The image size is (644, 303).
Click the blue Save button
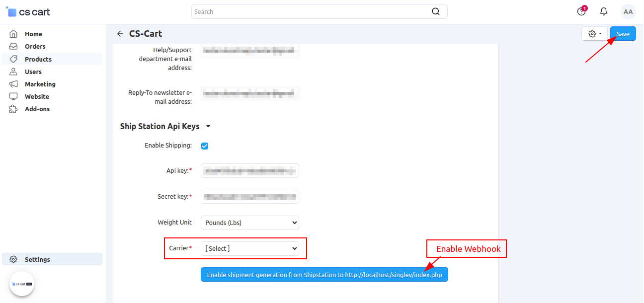point(623,34)
